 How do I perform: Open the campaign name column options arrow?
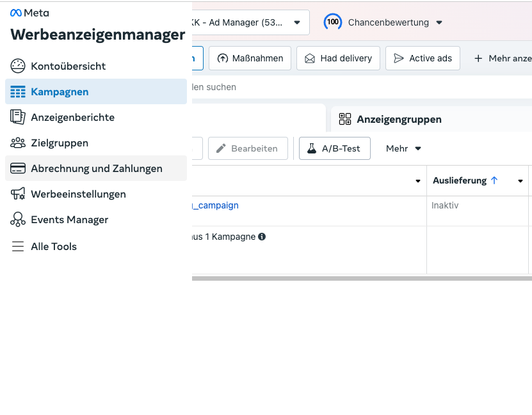[x=418, y=181]
